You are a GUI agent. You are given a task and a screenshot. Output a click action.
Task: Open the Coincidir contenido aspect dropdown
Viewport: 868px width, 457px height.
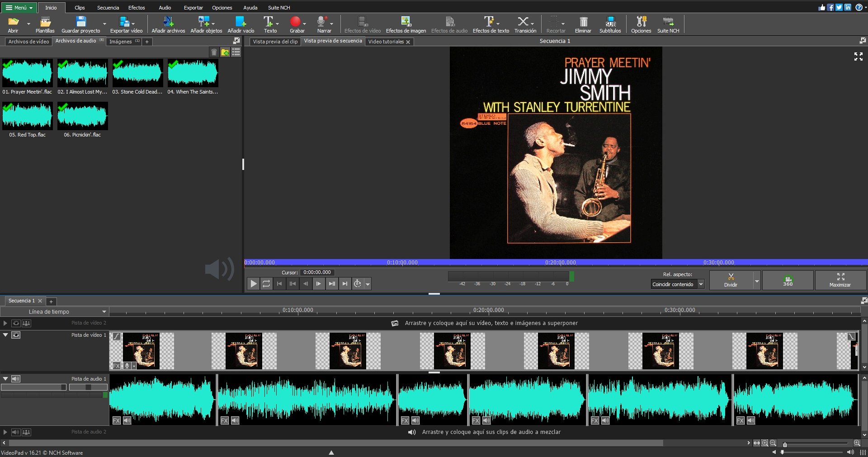click(x=677, y=284)
